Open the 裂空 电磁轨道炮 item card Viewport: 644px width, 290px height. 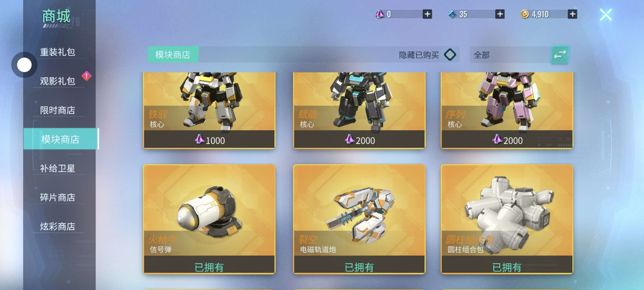(359, 219)
